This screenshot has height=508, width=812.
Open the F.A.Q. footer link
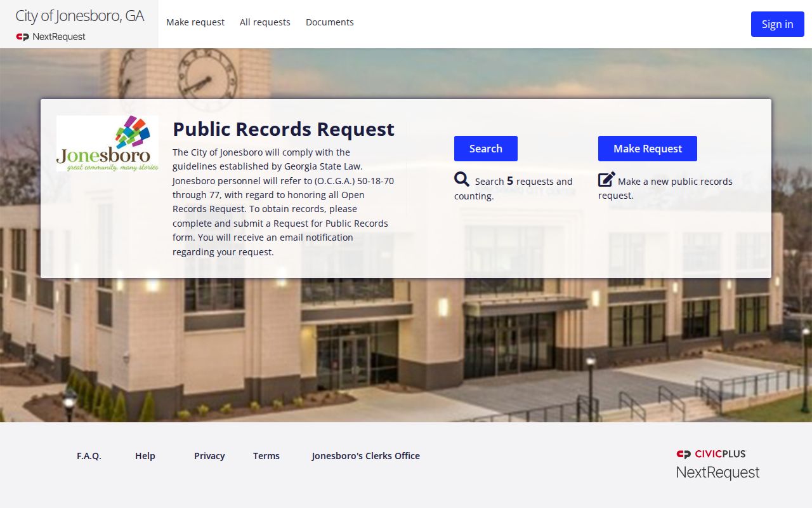coord(89,456)
